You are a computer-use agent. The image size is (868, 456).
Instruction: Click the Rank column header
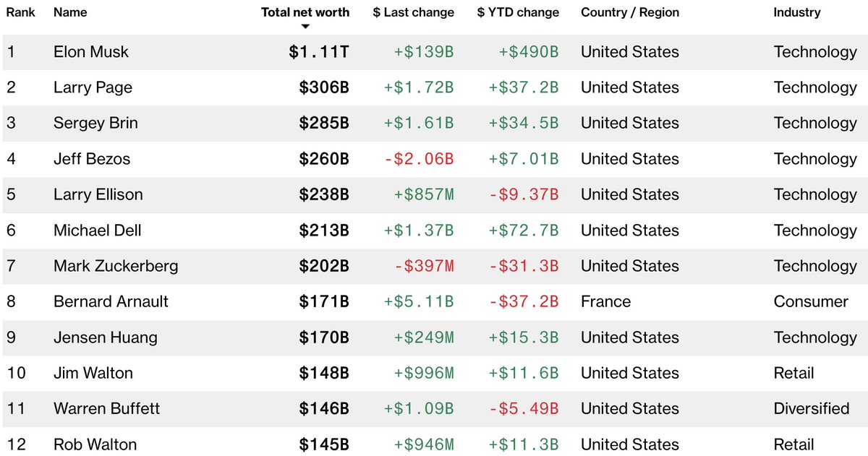tap(21, 12)
